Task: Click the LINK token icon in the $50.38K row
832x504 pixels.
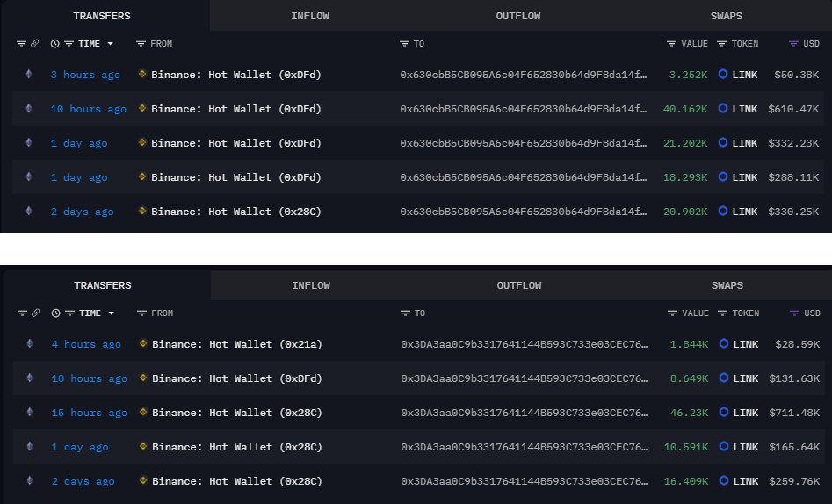Action: 723,75
